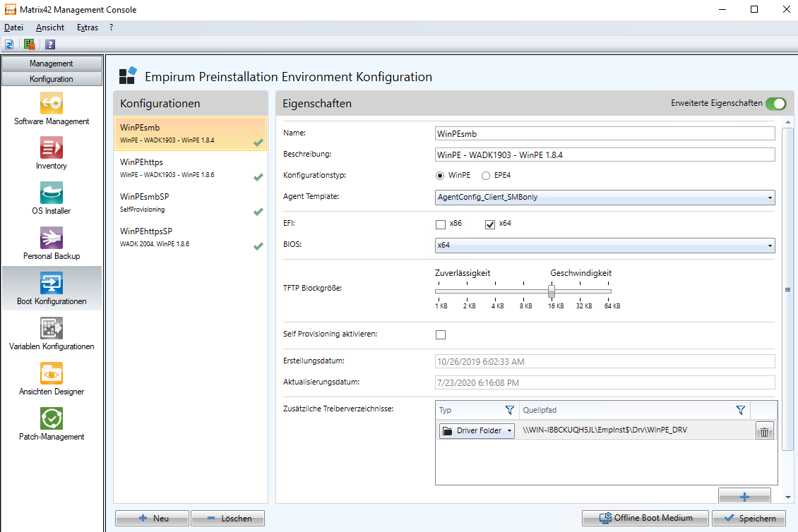Open the ? help menu

pos(111,28)
